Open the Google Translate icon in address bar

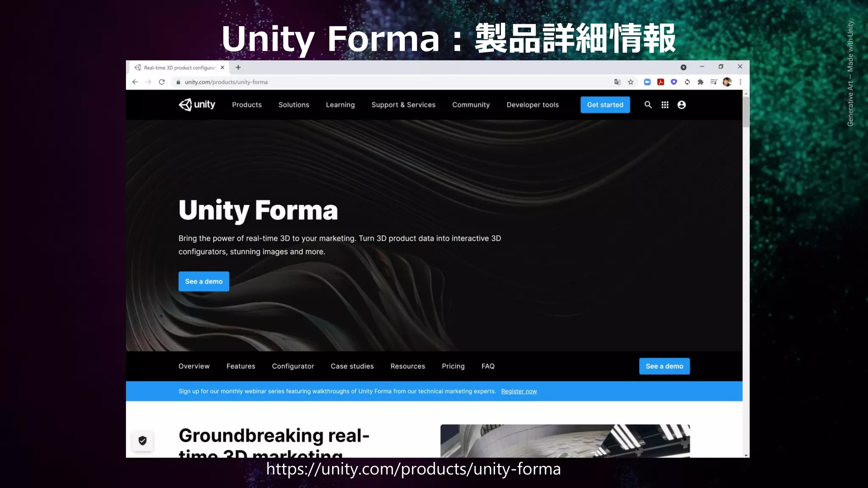(618, 82)
